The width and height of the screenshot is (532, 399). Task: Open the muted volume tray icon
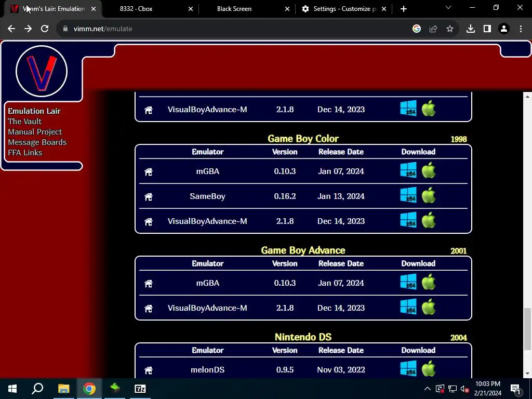point(465,389)
